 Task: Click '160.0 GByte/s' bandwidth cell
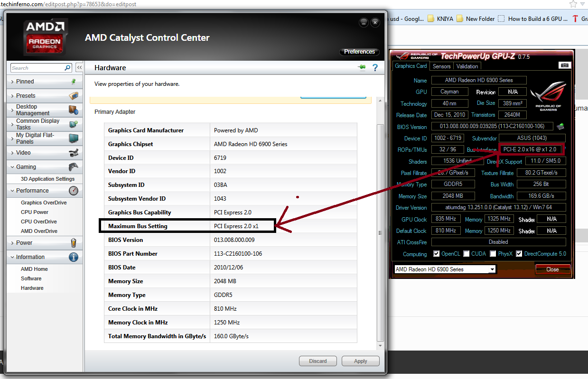[283, 336]
